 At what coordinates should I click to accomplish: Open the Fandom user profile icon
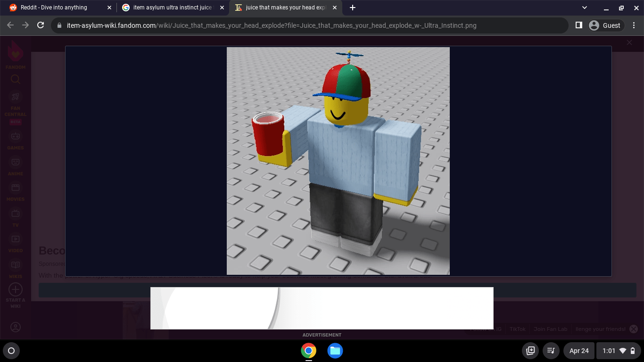point(16,327)
